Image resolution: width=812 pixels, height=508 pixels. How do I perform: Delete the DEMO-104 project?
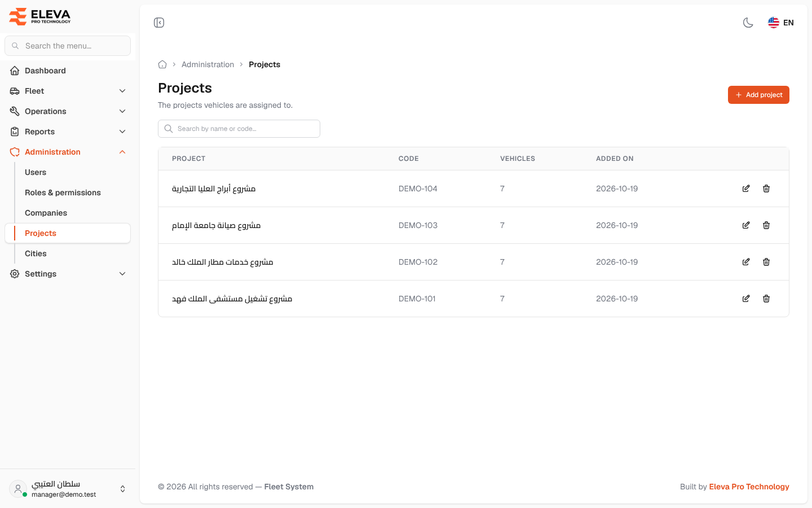[766, 189]
